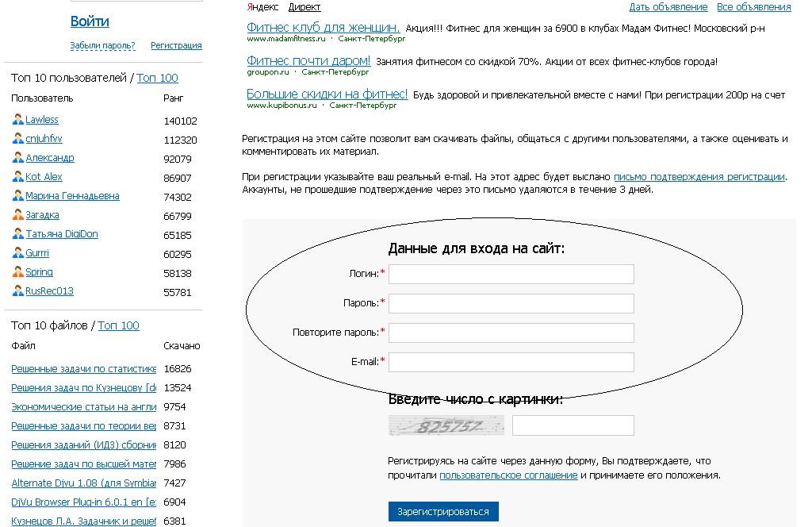This screenshot has height=527, width=812.
Task: Click rank value 140102
Action: [x=180, y=121]
